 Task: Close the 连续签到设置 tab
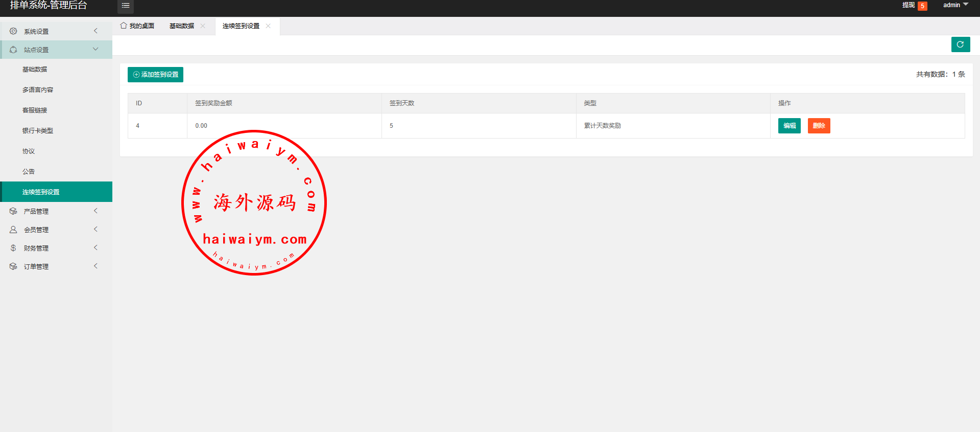point(268,26)
